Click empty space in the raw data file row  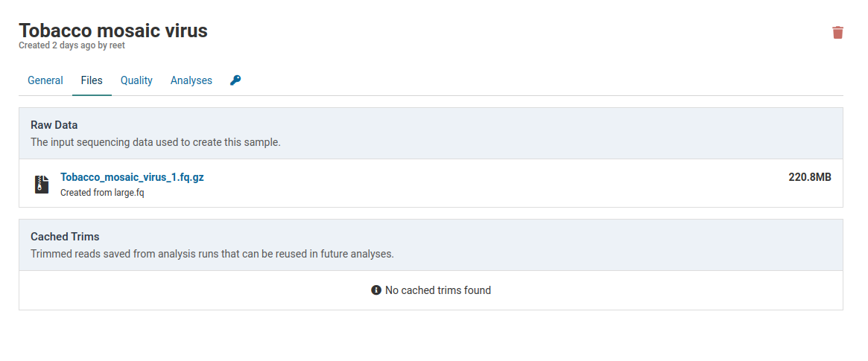pos(484,183)
